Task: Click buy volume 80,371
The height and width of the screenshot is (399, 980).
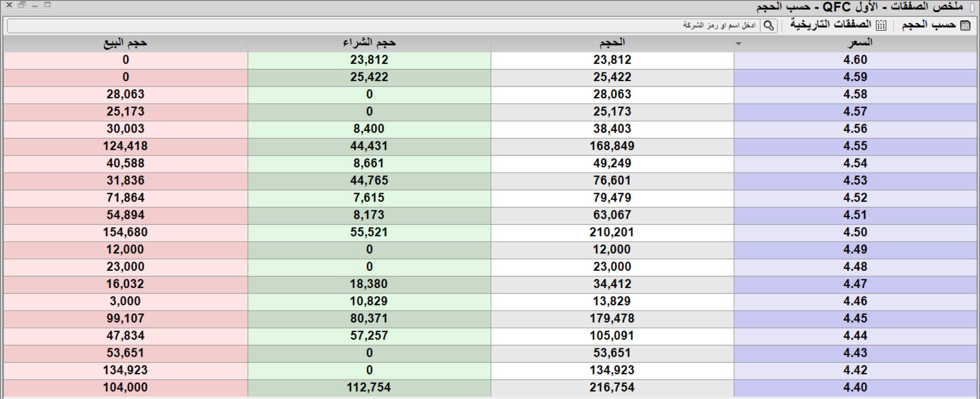Action: tap(369, 319)
